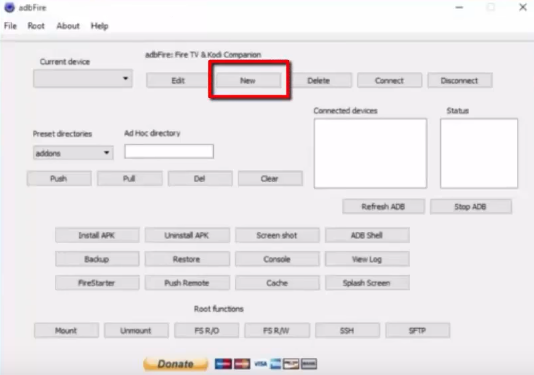
Task: Click the View Log button
Action: click(367, 259)
